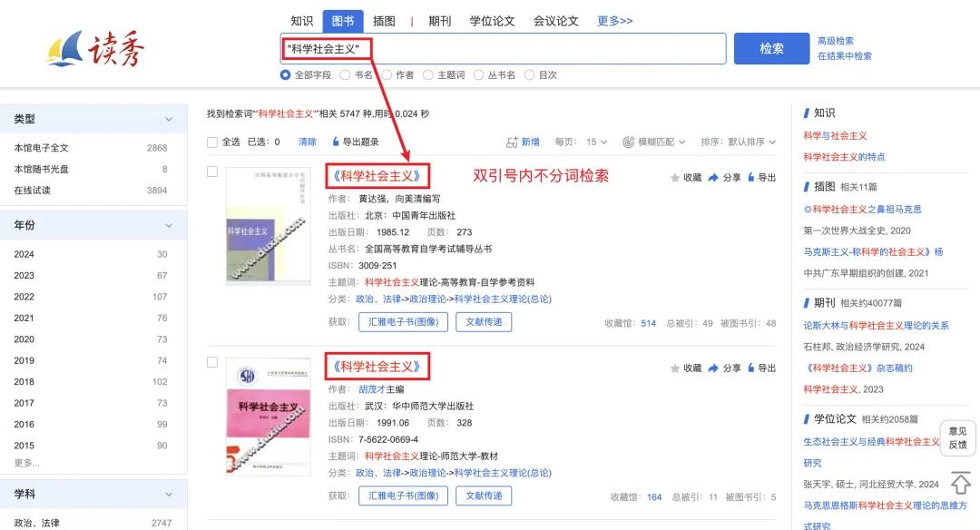Open 论斯大林与科学社会主义理论的关系 article

pyautogui.click(x=877, y=326)
